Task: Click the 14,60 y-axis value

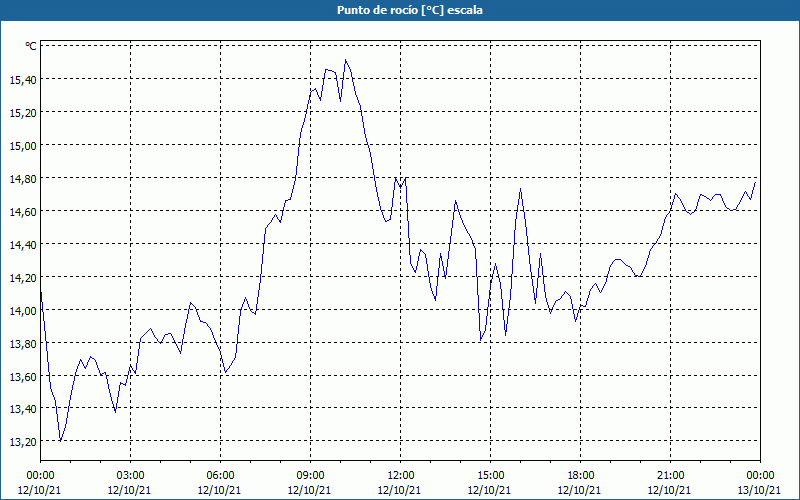Action: click(x=22, y=212)
